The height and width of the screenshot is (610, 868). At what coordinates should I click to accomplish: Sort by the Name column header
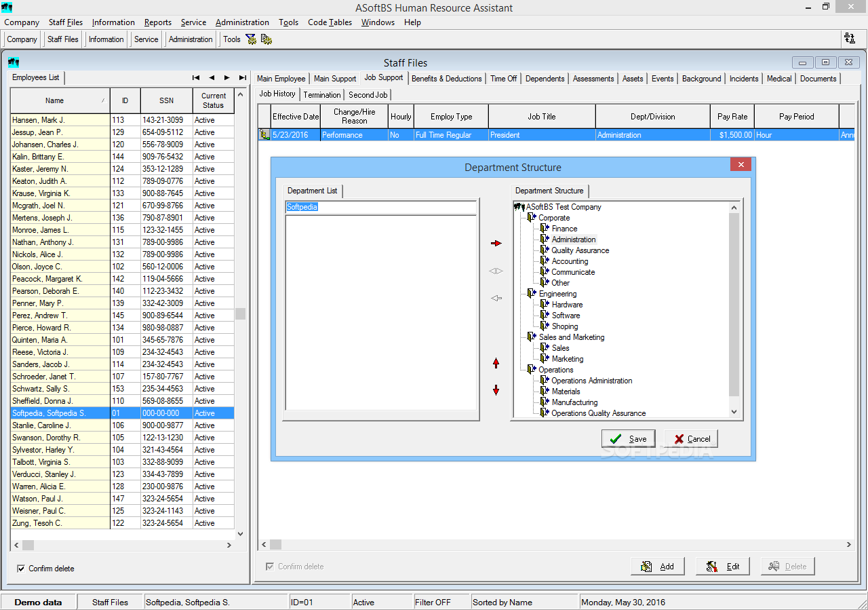(x=60, y=100)
